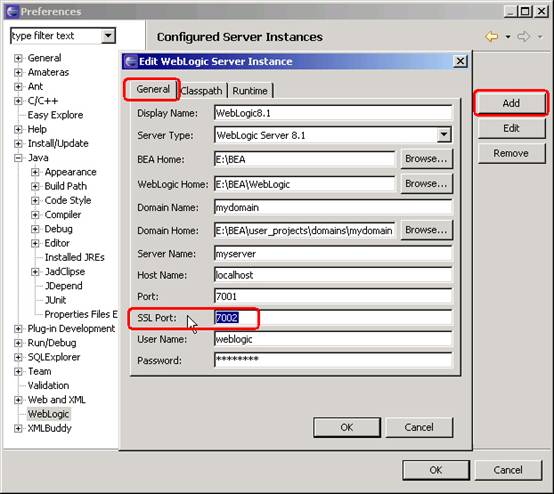Expand the XMLBuddy node
The image size is (554, 494).
click(x=18, y=429)
